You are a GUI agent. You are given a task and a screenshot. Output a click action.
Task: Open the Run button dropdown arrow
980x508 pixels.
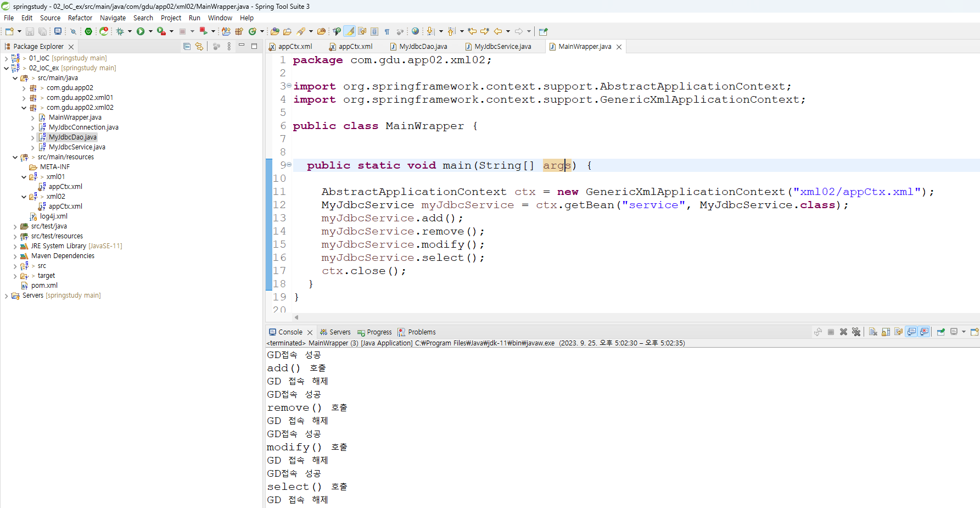coord(150,31)
